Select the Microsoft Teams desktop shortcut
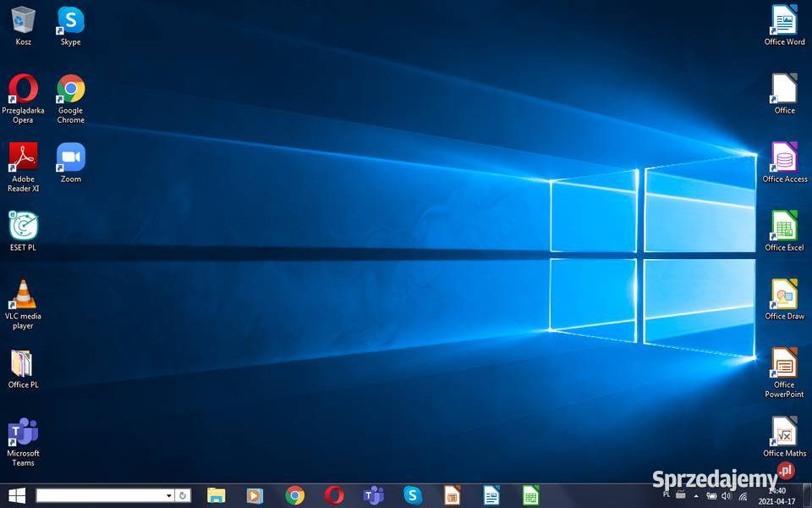Image resolution: width=812 pixels, height=508 pixels. click(23, 442)
